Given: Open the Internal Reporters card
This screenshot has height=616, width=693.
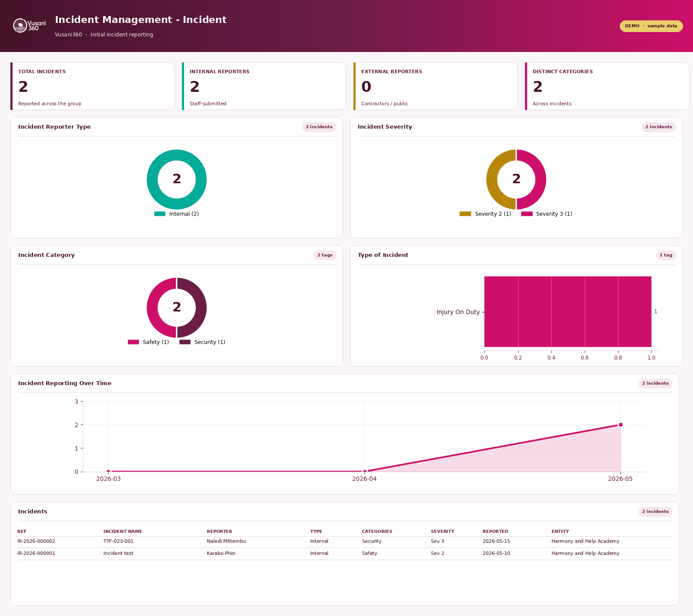Looking at the screenshot, I should [264, 86].
